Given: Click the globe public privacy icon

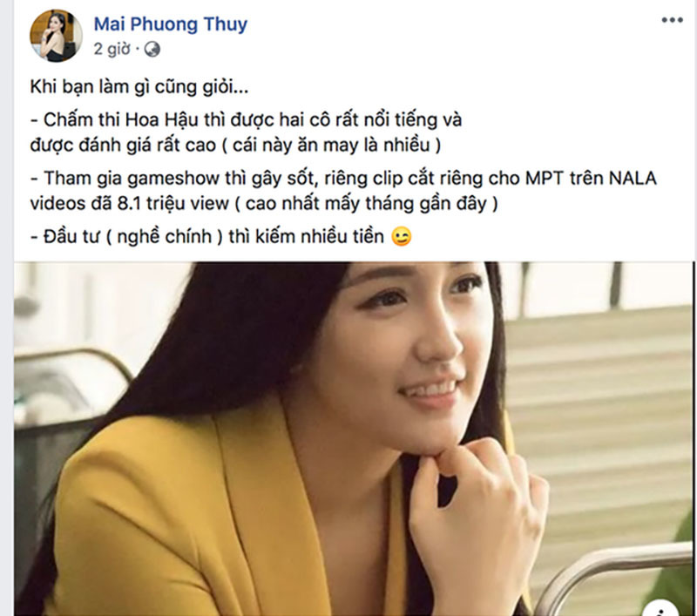Looking at the screenshot, I should 152,49.
